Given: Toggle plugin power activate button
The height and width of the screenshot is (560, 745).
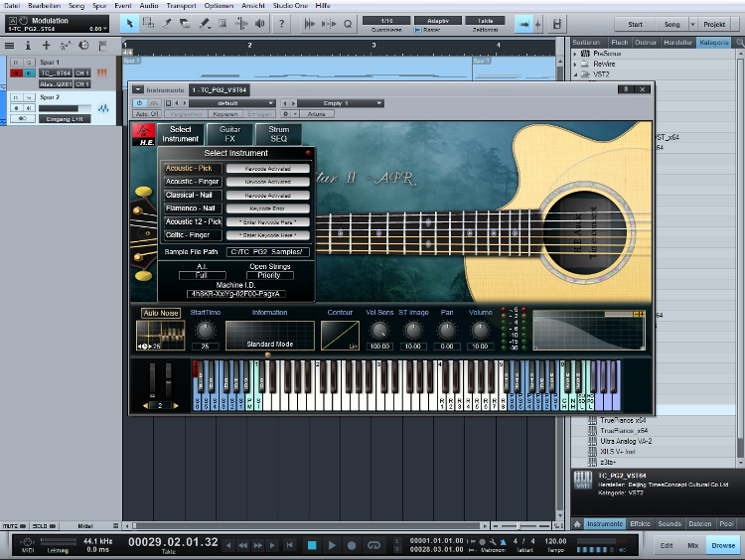Looking at the screenshot, I should (139, 103).
